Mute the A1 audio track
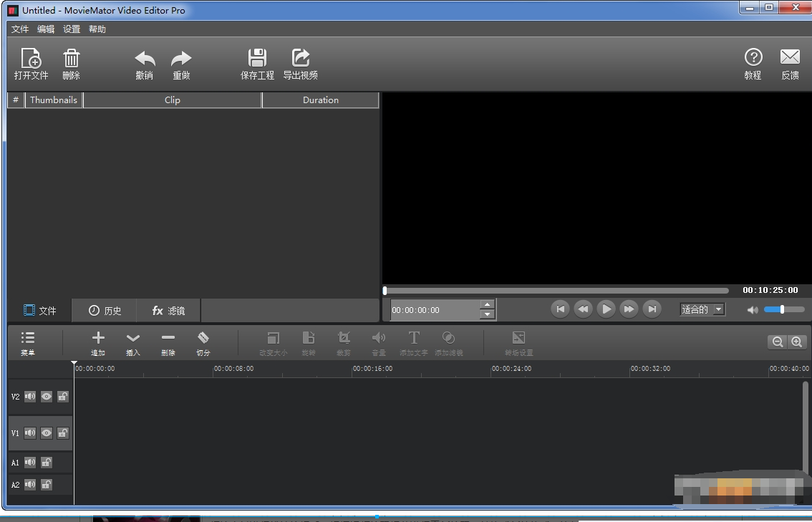 pos(30,463)
